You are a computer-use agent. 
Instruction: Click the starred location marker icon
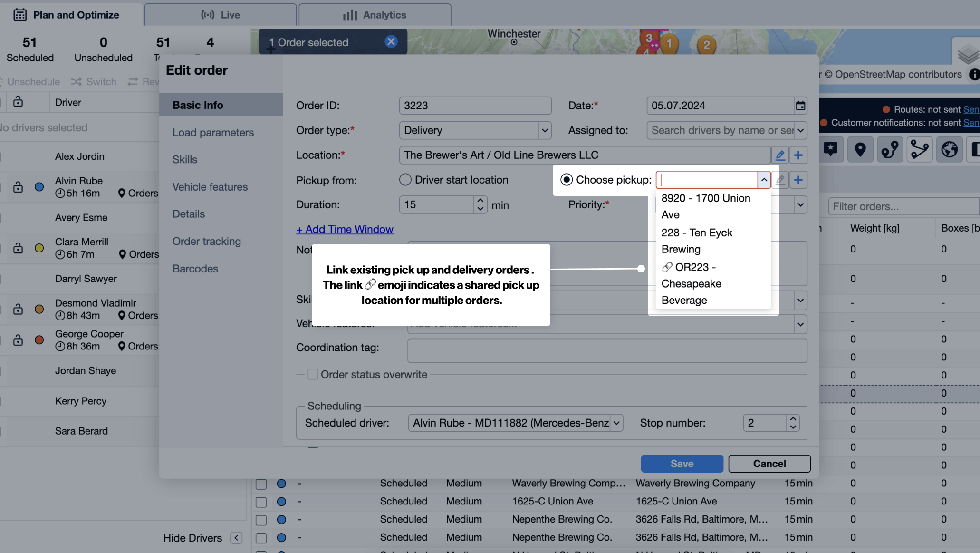[830, 149]
